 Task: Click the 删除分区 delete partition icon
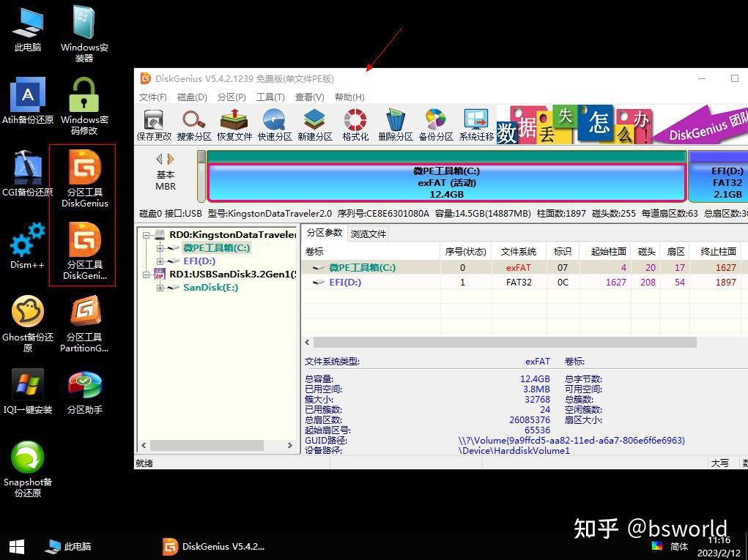(396, 125)
